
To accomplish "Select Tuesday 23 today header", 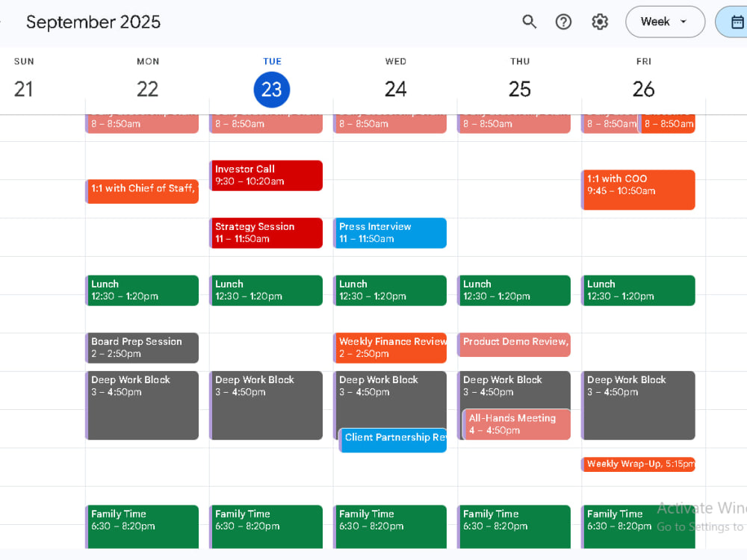I will tap(272, 90).
